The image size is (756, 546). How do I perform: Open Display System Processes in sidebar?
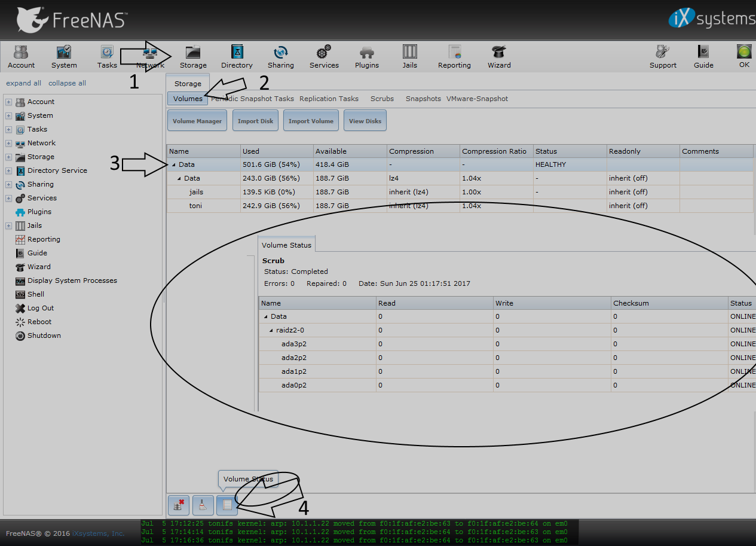72,280
